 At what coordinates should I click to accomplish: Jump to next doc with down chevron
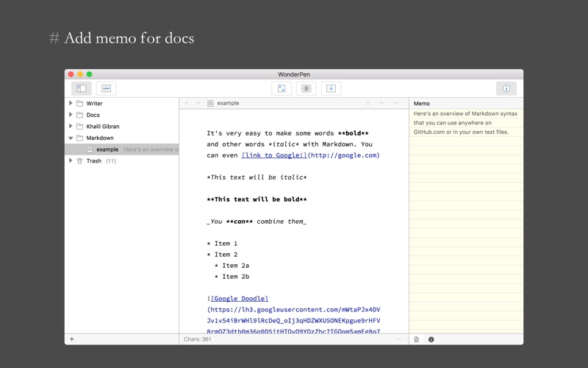coord(395,104)
